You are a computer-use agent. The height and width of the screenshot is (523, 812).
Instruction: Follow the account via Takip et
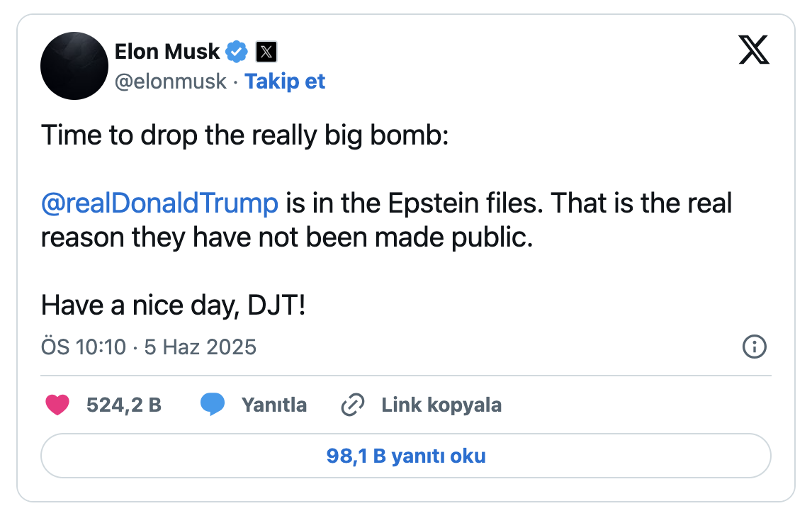(285, 81)
